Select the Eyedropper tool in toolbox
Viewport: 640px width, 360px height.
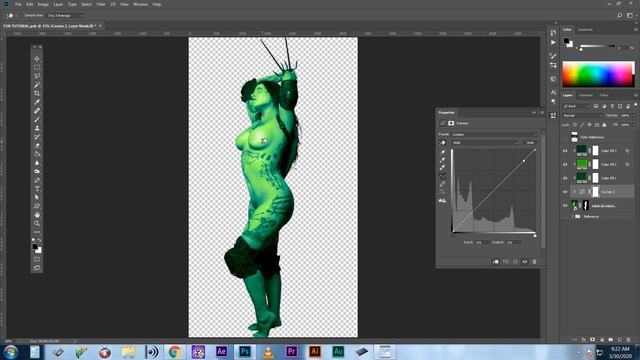tap(37, 102)
